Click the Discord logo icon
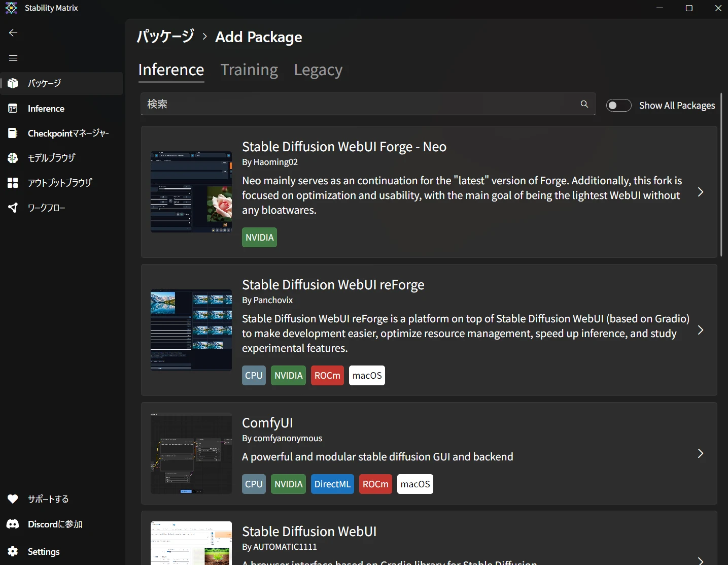The width and height of the screenshot is (728, 565). click(x=13, y=524)
